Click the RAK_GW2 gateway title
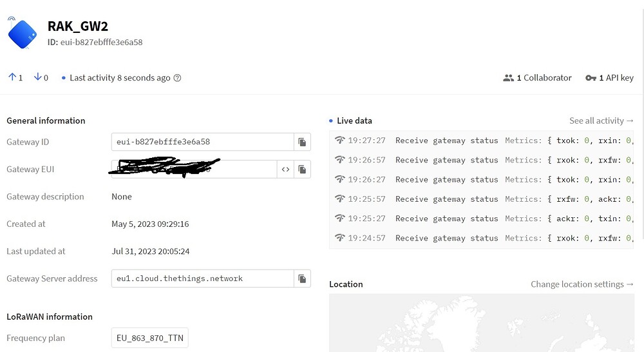This screenshot has height=352, width=644. click(78, 26)
